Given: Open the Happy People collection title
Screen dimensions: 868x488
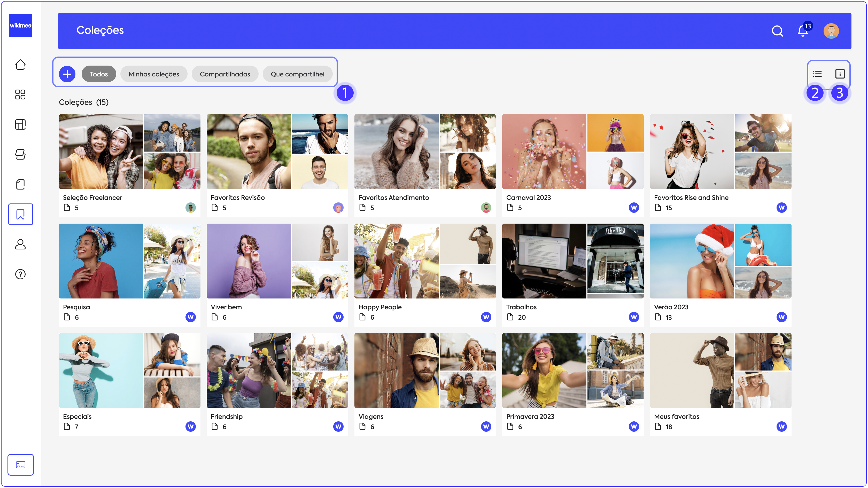Looking at the screenshot, I should click(380, 307).
